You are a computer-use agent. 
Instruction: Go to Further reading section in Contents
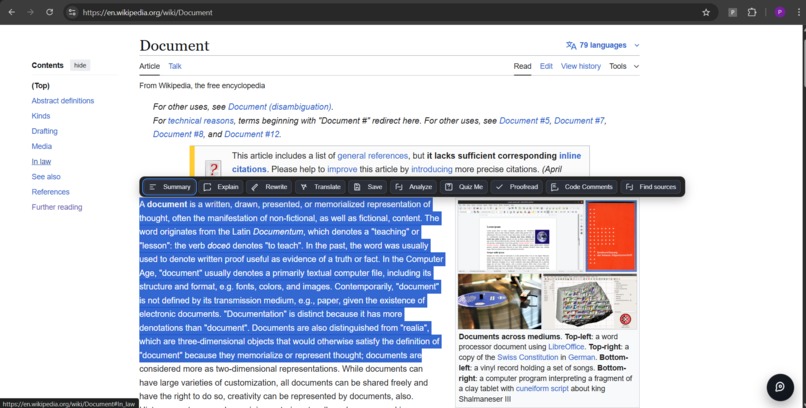coord(57,207)
